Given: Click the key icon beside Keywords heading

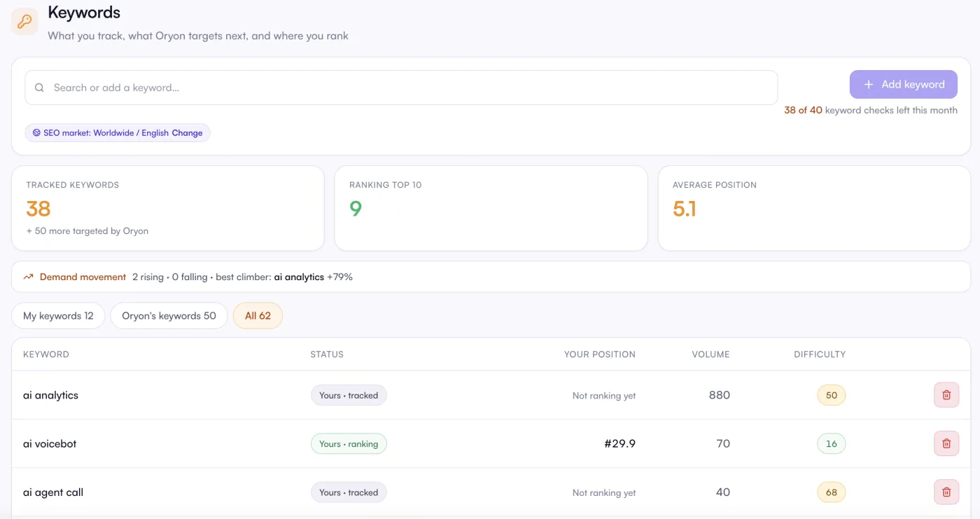Looking at the screenshot, I should pos(24,22).
